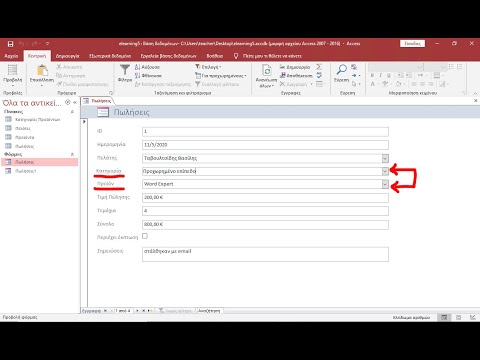Click the bulleted list icon
The image size is (480, 360).
click(451, 67)
